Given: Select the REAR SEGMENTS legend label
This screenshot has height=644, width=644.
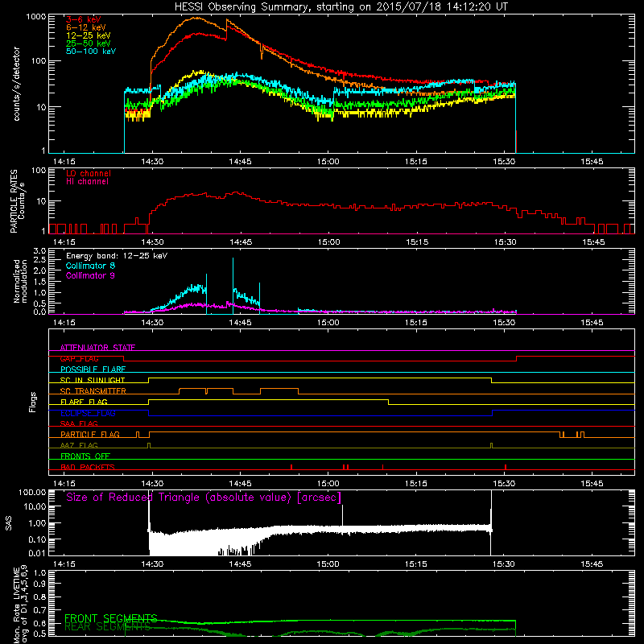Looking at the screenshot, I should point(107,626).
